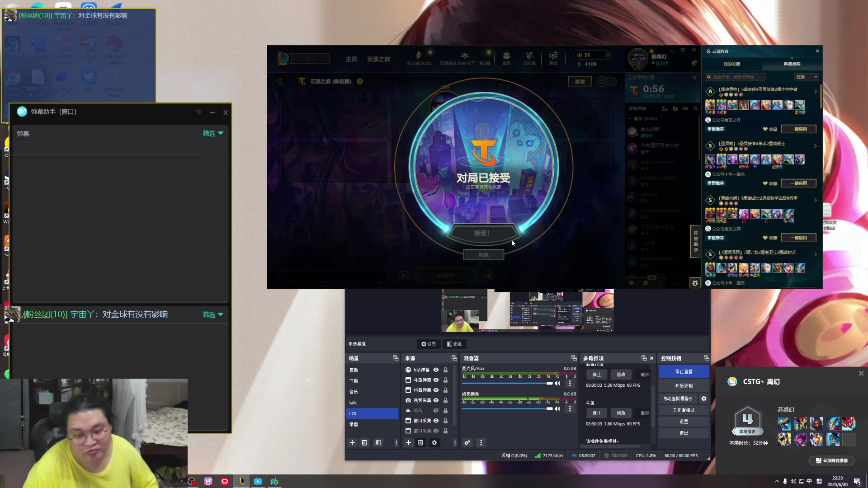Click the League client gear icon bottom right
The image size is (868, 488).
click(695, 283)
